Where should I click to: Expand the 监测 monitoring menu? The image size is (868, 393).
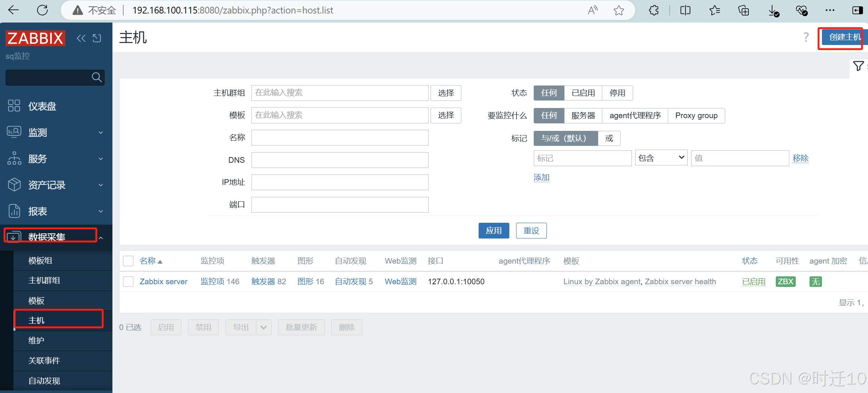tap(56, 132)
